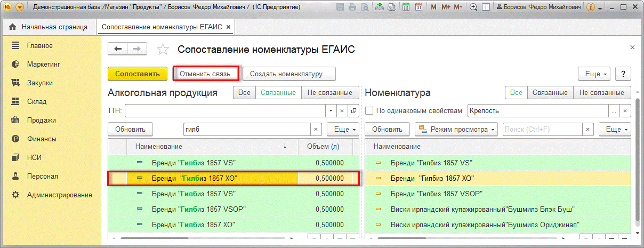Open the calendar icon showing 31
Image resolution: width=644 pixels, height=248 pixels.
418,7
